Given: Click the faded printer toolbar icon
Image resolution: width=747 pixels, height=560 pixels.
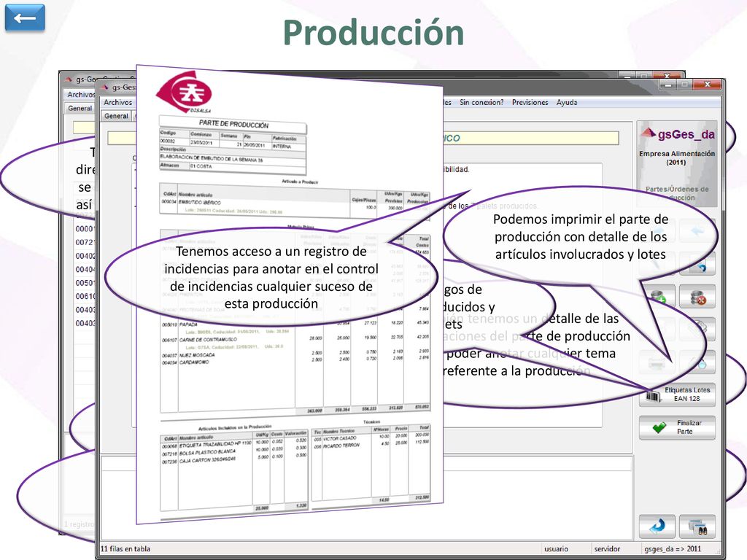Looking at the screenshot, I should tap(657, 362).
